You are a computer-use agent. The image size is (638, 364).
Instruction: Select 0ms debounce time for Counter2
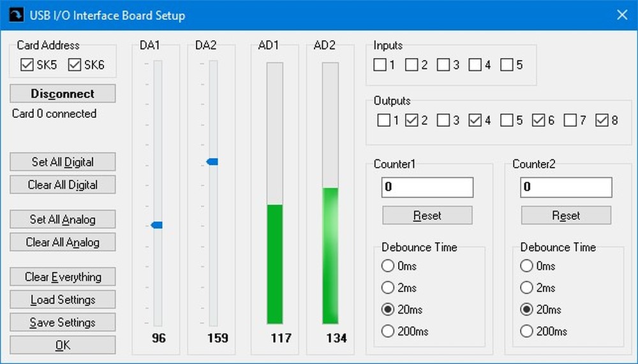click(526, 266)
